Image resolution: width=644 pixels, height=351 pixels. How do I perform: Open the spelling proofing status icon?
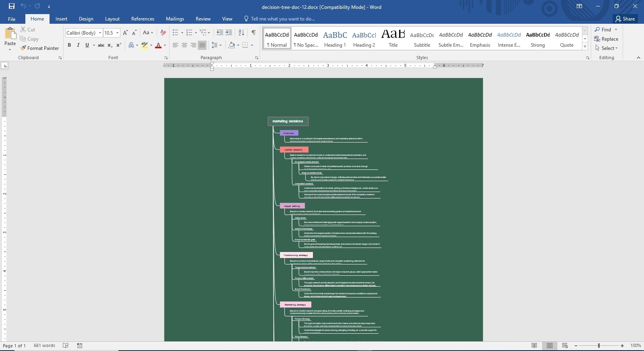coord(66,345)
